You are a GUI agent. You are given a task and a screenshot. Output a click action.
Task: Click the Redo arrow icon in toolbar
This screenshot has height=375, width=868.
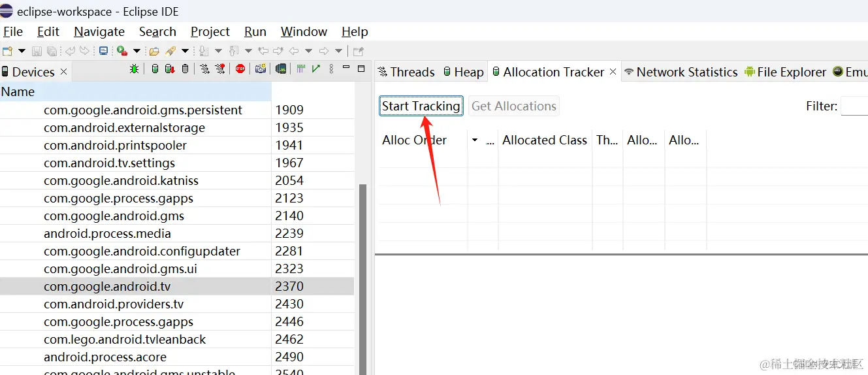84,51
